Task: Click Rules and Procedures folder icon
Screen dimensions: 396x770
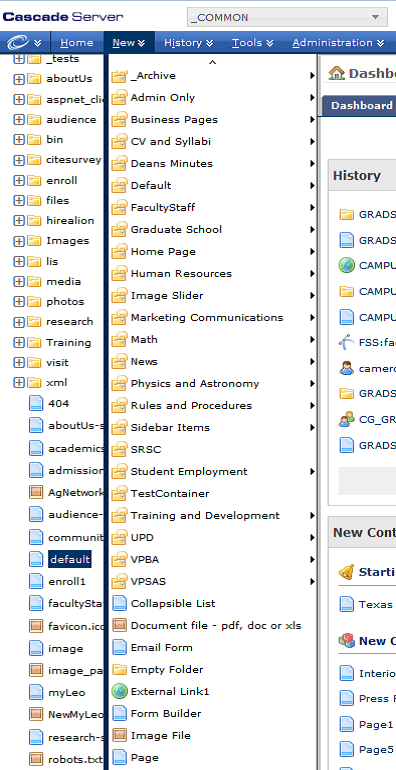Action: [x=119, y=406]
